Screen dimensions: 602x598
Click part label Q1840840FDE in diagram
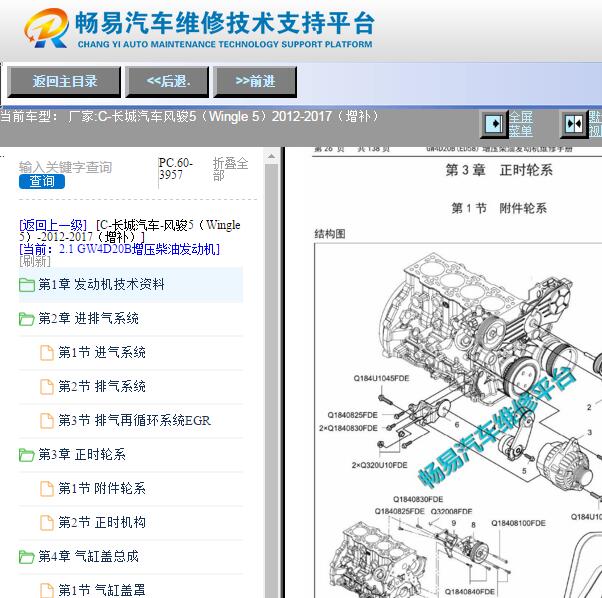470,591
